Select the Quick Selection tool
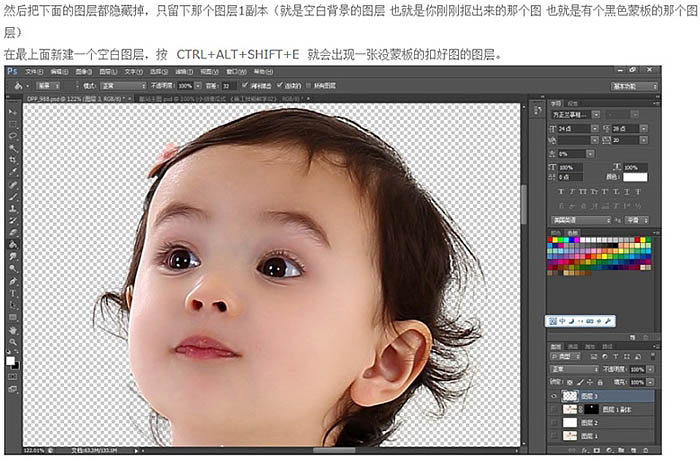This screenshot has height=460, width=700. (x=13, y=148)
